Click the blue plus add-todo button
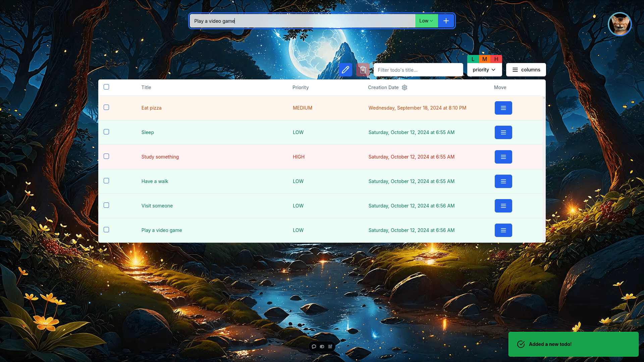644x362 pixels. pos(446,21)
